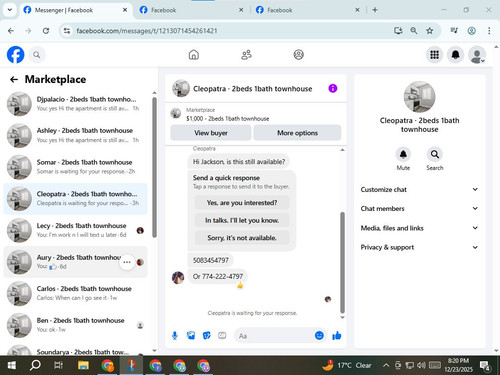Open the Ashley conversation
The height and width of the screenshot is (375, 500).
(x=75, y=135)
